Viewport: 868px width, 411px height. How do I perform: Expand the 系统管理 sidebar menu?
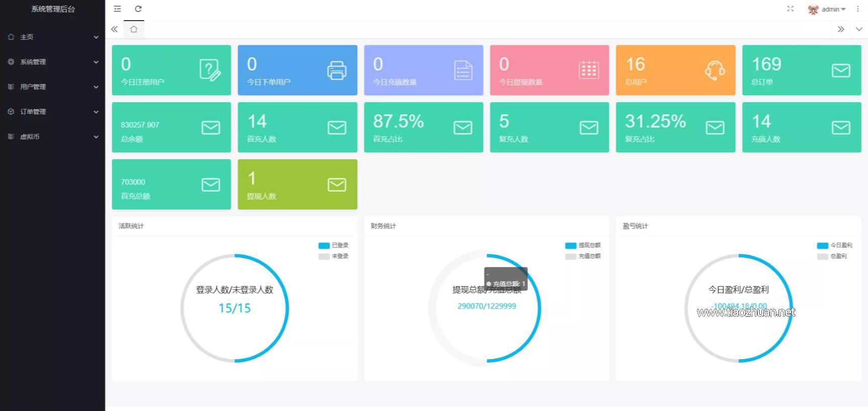[52, 62]
